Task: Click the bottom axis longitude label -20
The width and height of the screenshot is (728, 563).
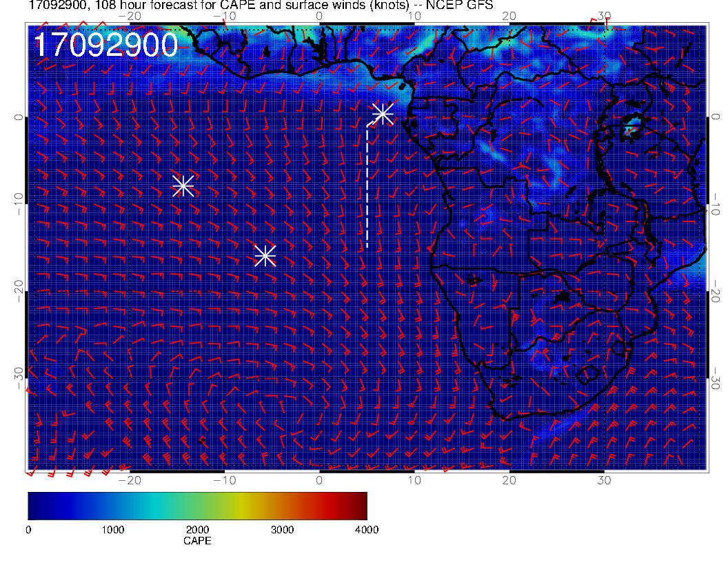Action: tap(130, 480)
